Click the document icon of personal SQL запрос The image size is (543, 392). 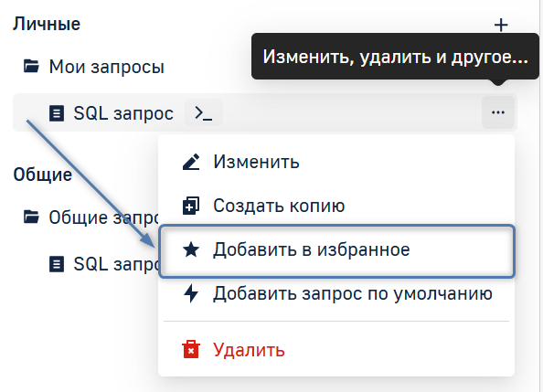[x=57, y=113]
